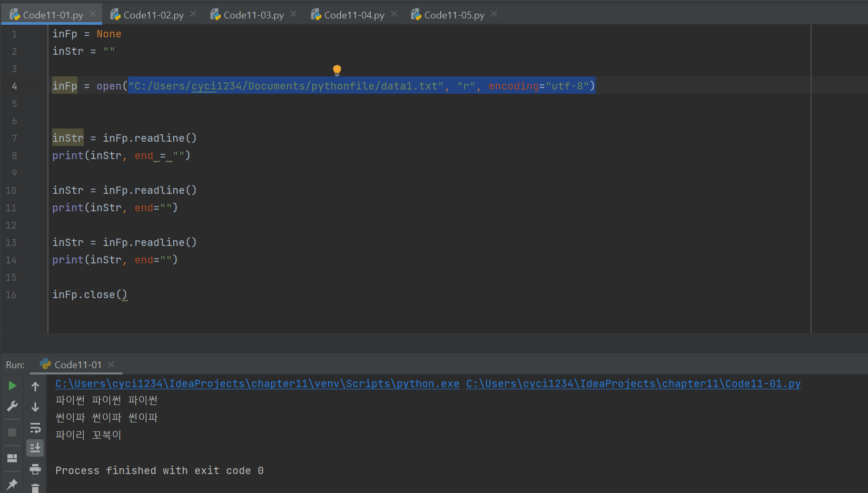Click the intention light bulb on line 4
The width and height of the screenshot is (868, 493).
pyautogui.click(x=337, y=70)
